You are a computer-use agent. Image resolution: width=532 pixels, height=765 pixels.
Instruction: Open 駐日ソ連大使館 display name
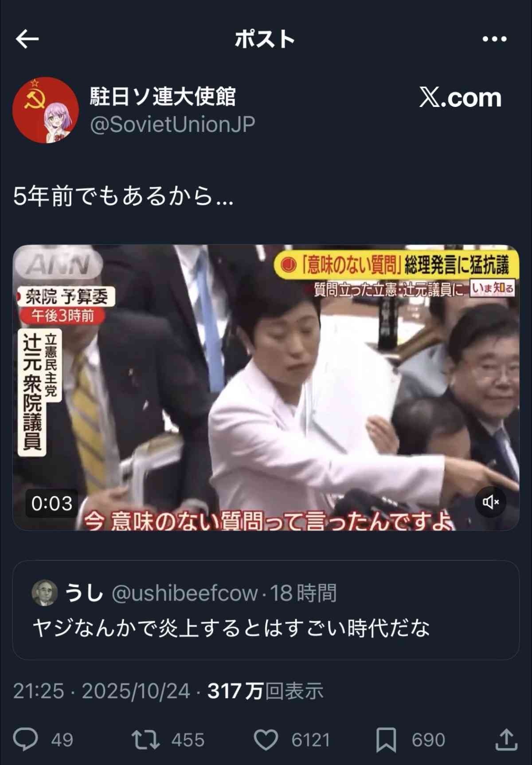pos(163,96)
